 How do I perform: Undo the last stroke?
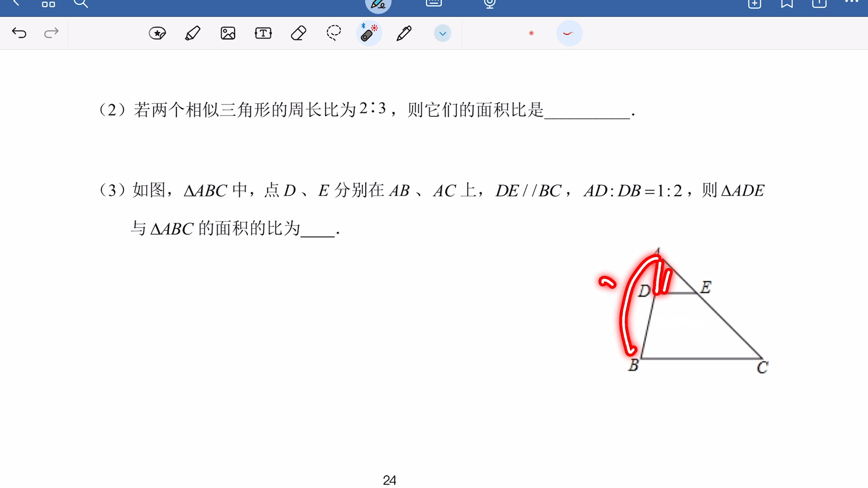point(19,33)
